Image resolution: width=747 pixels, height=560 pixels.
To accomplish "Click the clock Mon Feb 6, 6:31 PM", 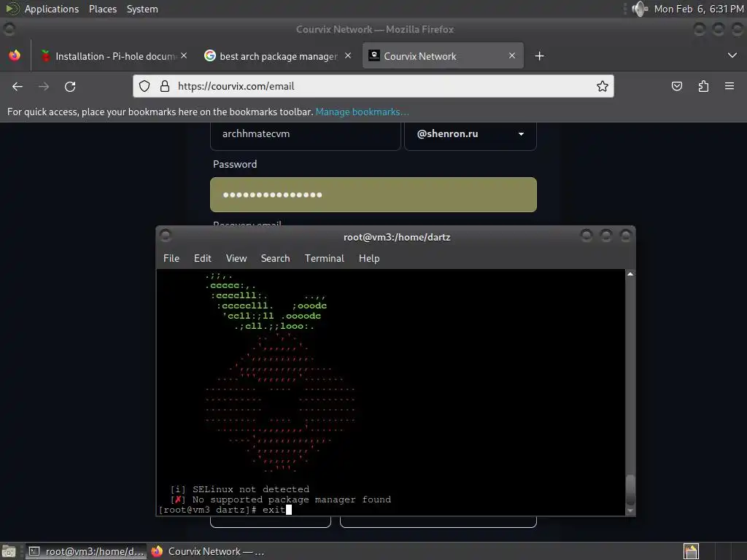I will point(699,9).
